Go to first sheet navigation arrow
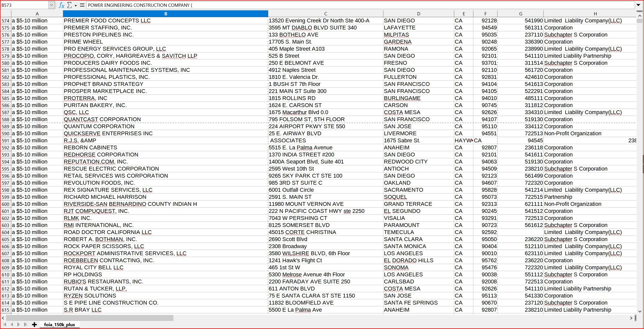Viewport: 644px width, 329px height. [x=5, y=325]
